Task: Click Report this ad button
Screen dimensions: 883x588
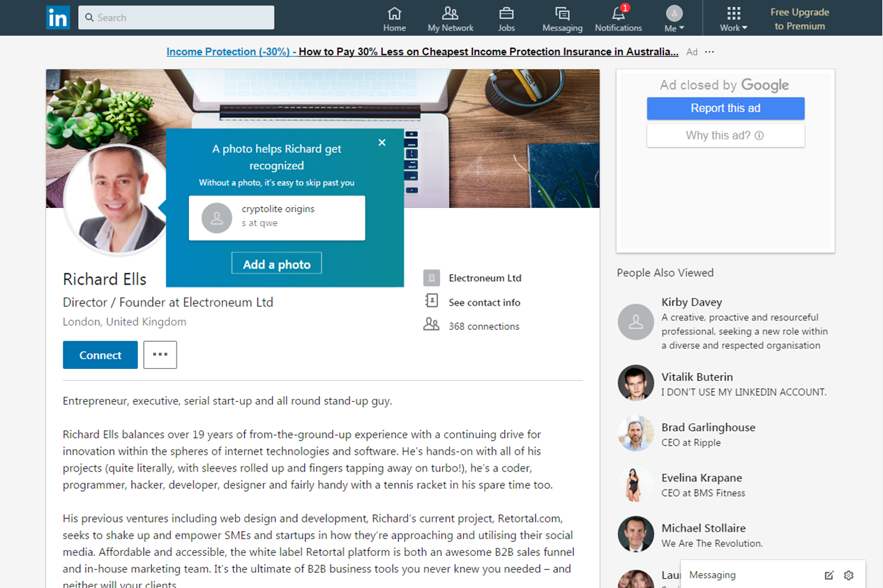Action: click(725, 108)
